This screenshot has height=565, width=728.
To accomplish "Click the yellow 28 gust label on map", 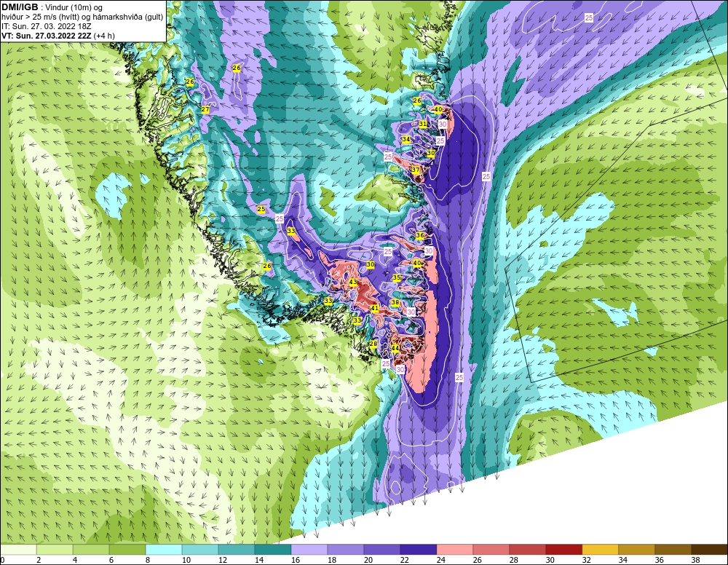I will [373, 344].
